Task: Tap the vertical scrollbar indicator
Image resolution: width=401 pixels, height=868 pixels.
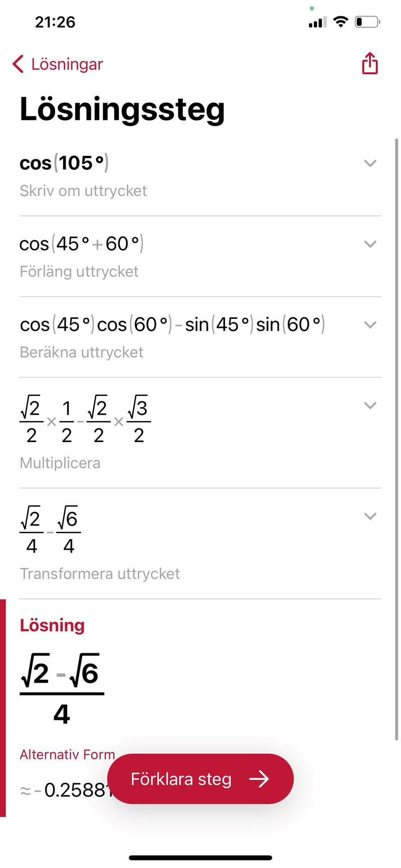Action: pyautogui.click(x=397, y=439)
